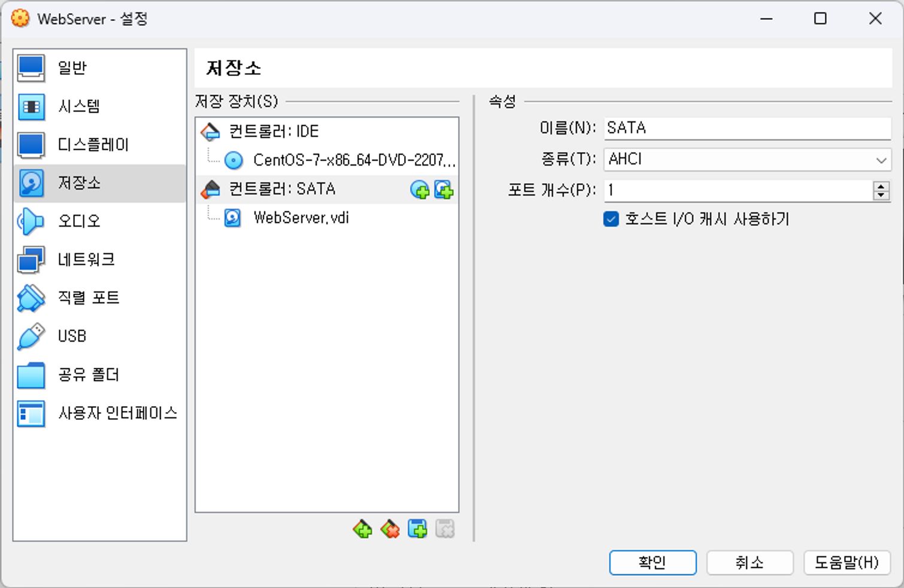This screenshot has width=904, height=588.
Task: Click the 직렬 포트 connector icon in sidebar
Action: 31,298
